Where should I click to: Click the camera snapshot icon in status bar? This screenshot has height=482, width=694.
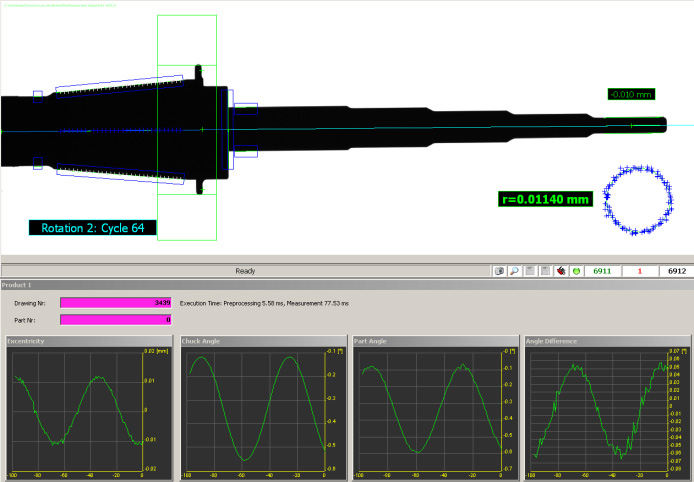tap(498, 271)
